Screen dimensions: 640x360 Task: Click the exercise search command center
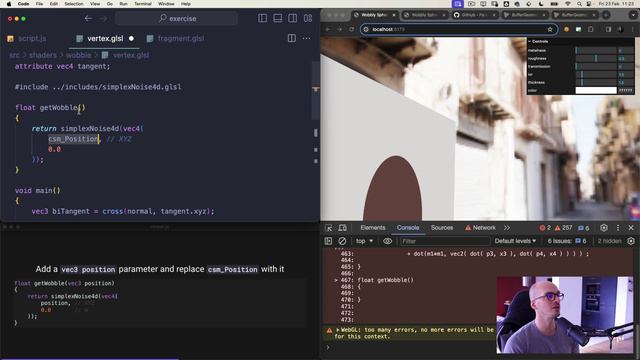tap(176, 18)
